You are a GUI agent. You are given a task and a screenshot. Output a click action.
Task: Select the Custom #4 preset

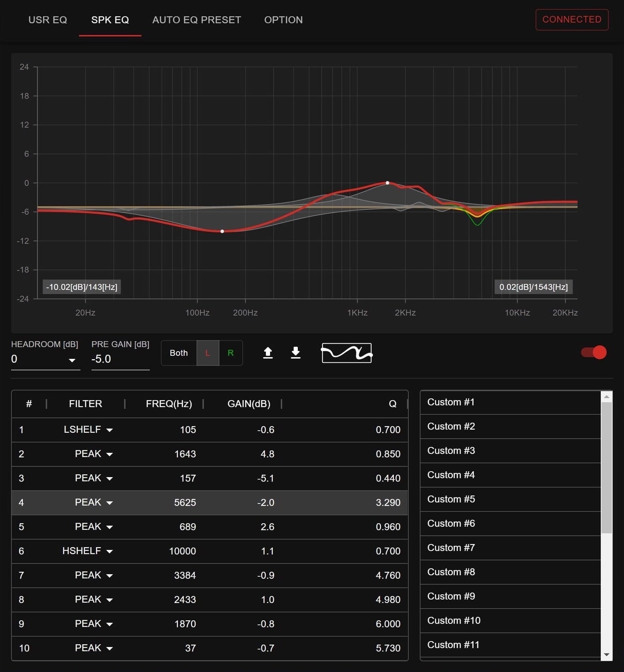click(510, 475)
